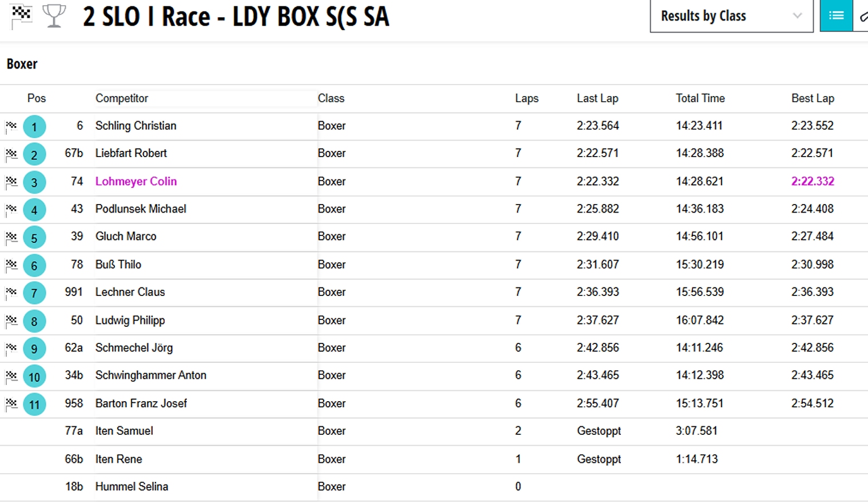Click the dropdown chevron arrow
Screen dimensions: 868x504
pyautogui.click(x=797, y=16)
